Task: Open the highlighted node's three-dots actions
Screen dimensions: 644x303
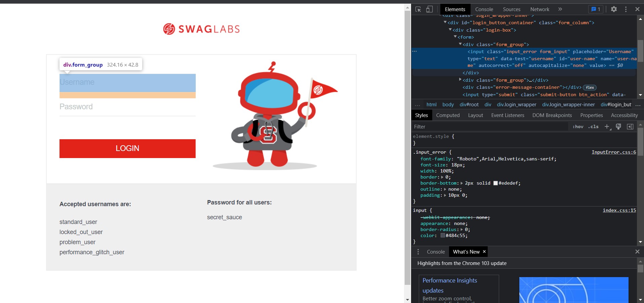Action: pos(414,51)
